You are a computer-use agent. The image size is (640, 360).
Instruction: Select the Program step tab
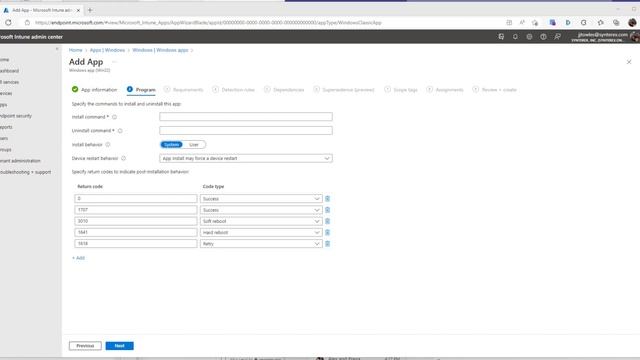141,90
